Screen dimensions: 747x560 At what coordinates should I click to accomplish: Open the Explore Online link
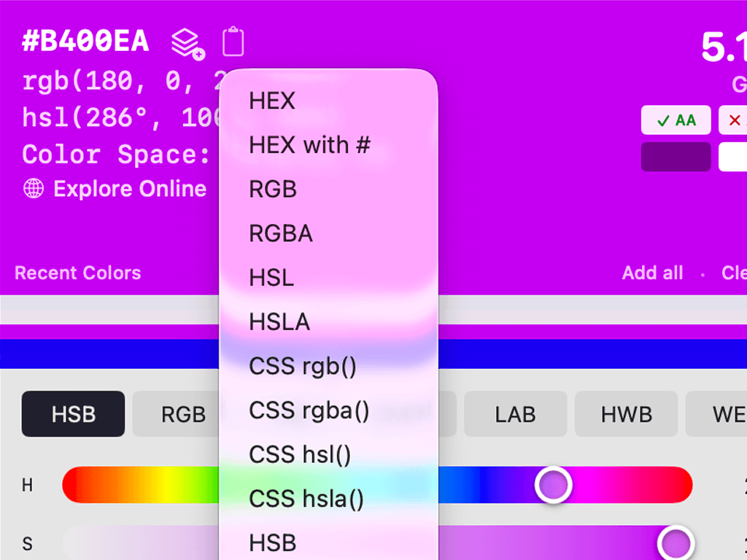[x=130, y=189]
